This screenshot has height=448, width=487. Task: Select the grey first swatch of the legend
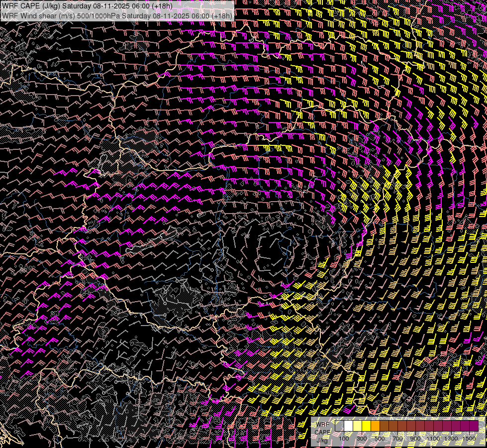point(339,426)
